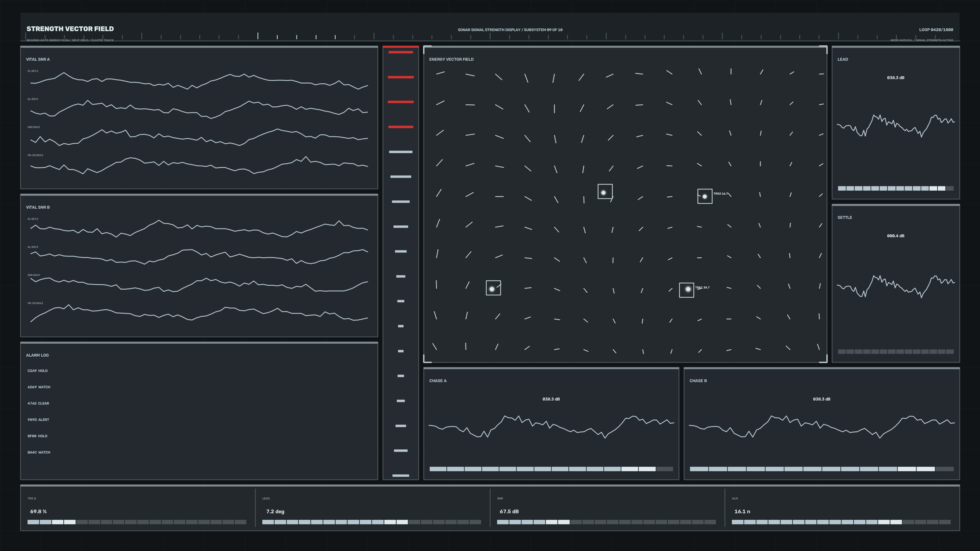This screenshot has width=980, height=551.
Task: Click the 'SONAR SIGNAL STRENGTH DISPLAY / SUBSYSTEM 09 OF 10' header
Action: point(510,30)
